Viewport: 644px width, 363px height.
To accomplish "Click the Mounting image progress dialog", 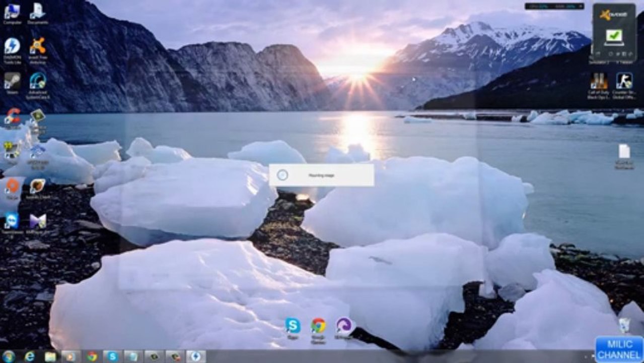I will point(321,175).
